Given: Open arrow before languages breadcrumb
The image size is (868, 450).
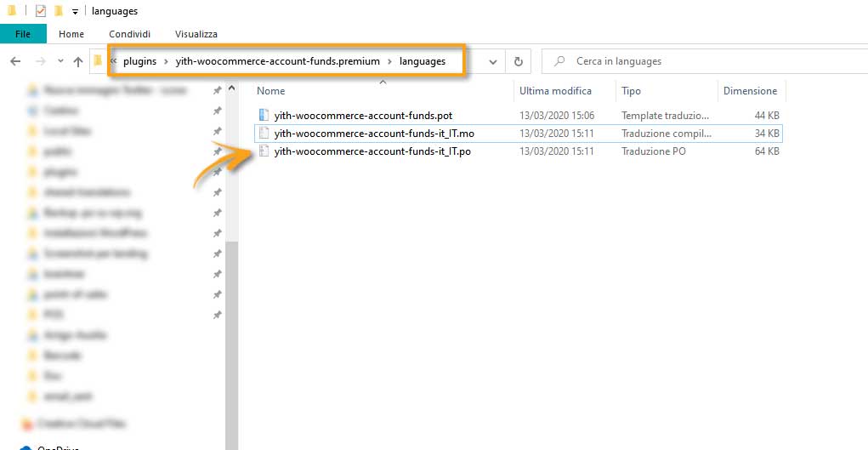Looking at the screenshot, I should pyautogui.click(x=389, y=61).
